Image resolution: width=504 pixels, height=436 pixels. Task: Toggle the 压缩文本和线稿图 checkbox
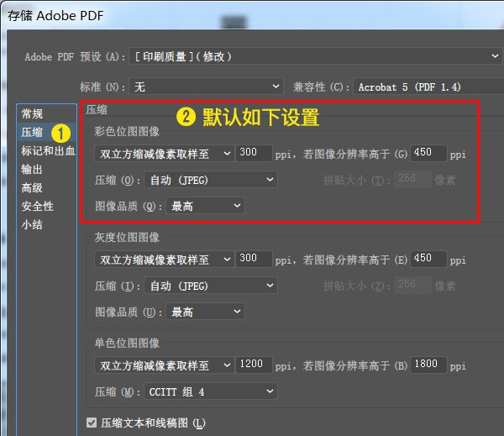[x=92, y=423]
